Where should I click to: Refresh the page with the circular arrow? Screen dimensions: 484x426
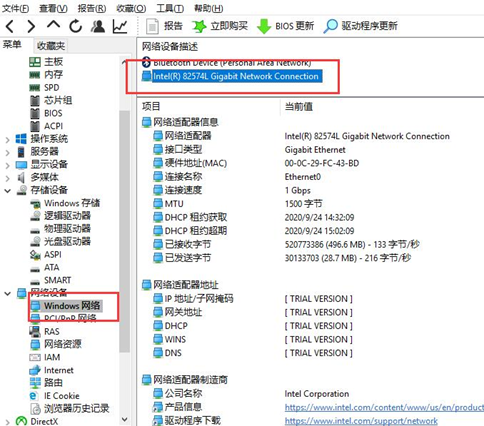pyautogui.click(x=76, y=26)
